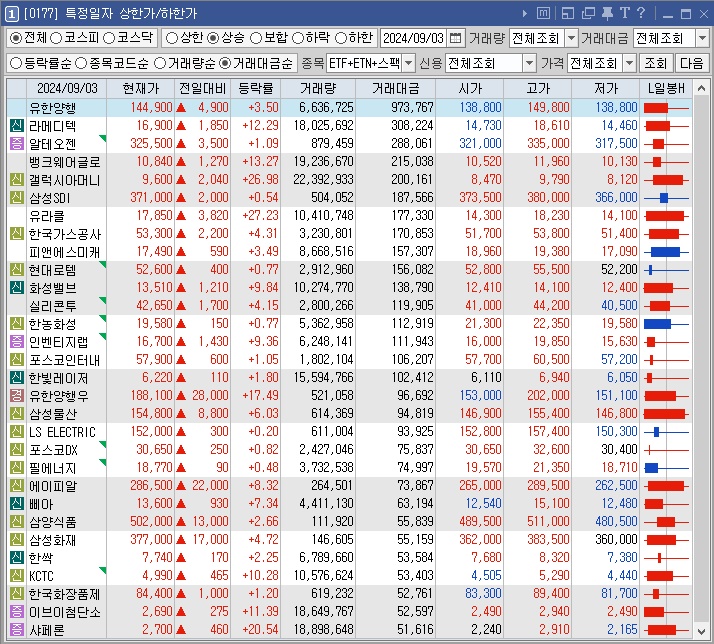The height and width of the screenshot is (644, 714).
Task: Click the 증 badge beside 인벤티지랩
Action: (17, 342)
